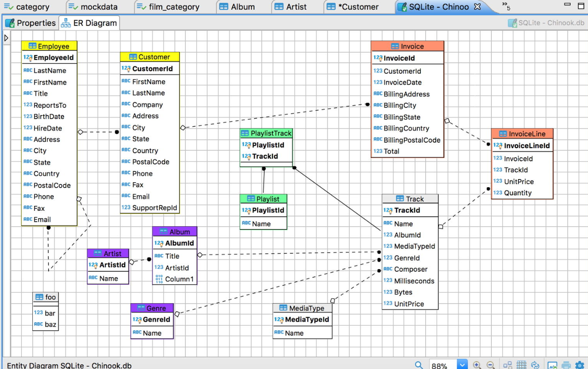This screenshot has width=588, height=369.
Task: Click the print diagram icon
Action: click(x=566, y=365)
